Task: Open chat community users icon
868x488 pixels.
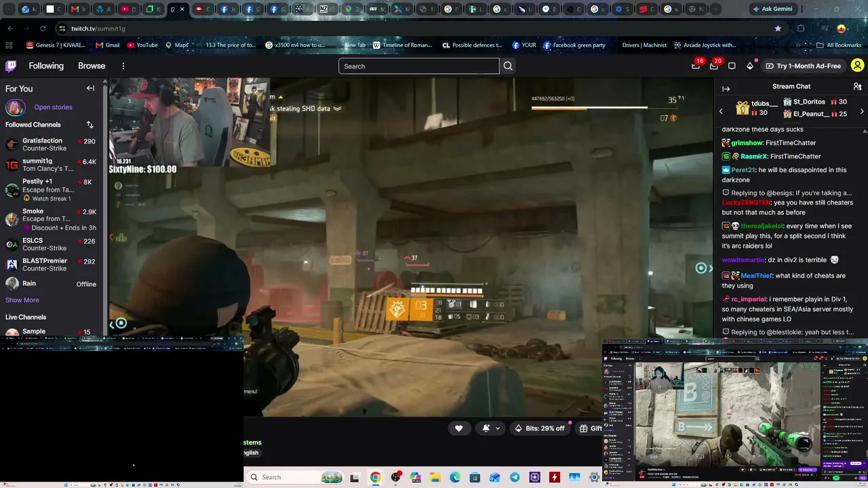Action: 857,87
